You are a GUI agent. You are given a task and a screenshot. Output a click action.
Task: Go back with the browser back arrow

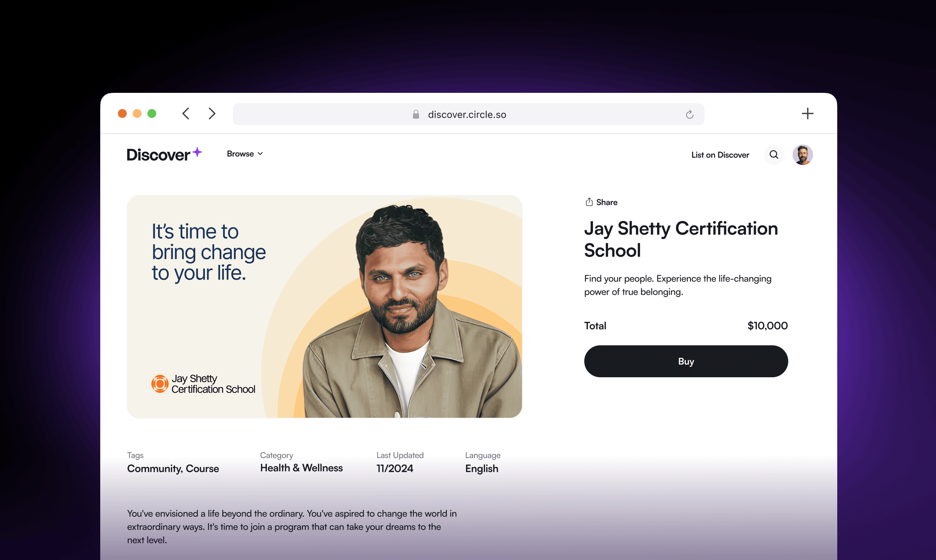click(x=186, y=113)
